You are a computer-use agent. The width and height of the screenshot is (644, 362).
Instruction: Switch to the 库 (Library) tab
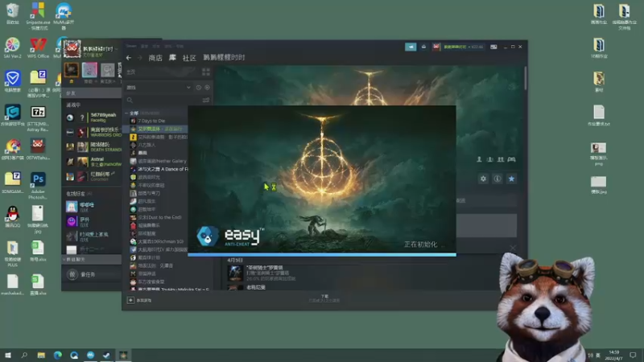coord(172,57)
